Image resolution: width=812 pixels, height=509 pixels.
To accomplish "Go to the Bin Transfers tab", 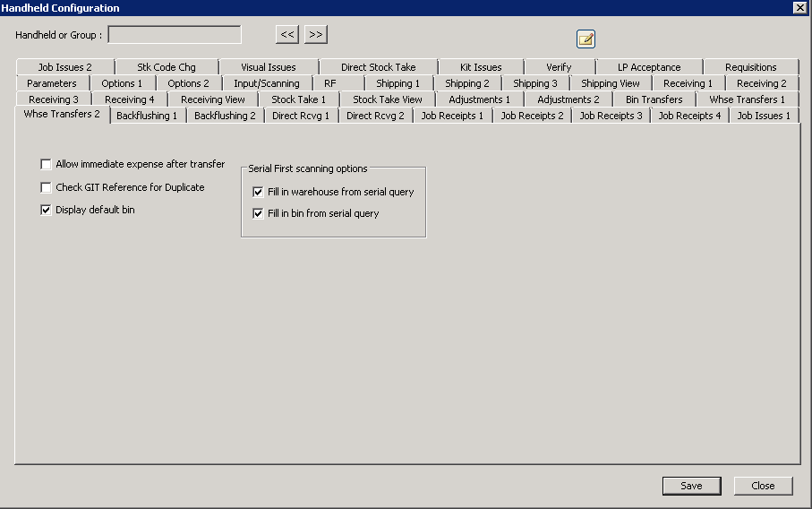I will [654, 99].
